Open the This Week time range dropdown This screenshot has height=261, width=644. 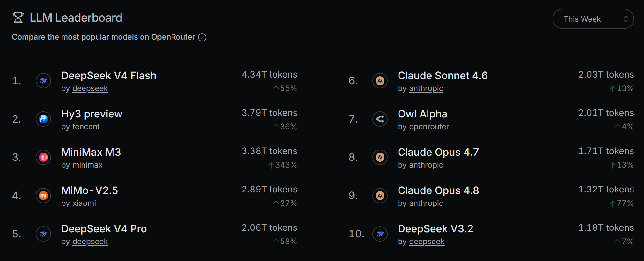point(593,19)
